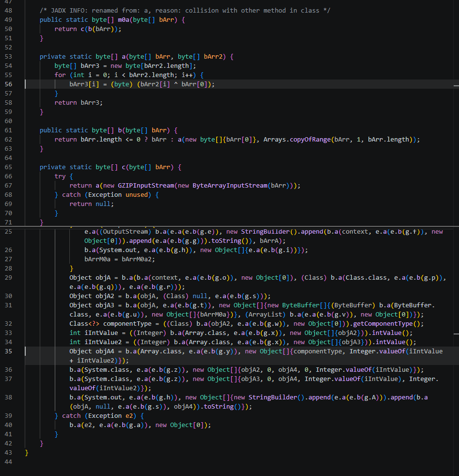Click the overview ruler marker beside line 56
The height and width of the screenshot is (476, 459).
456,86
